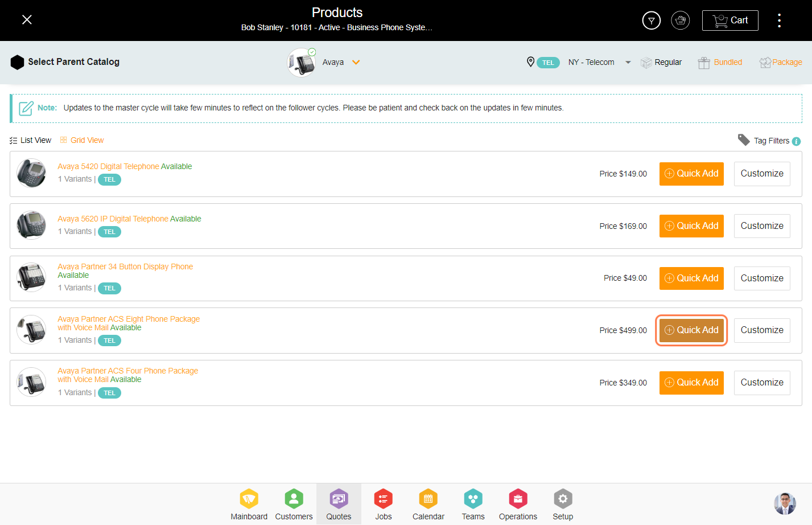Click the Avaya catalog phone thumbnail

[302, 62]
